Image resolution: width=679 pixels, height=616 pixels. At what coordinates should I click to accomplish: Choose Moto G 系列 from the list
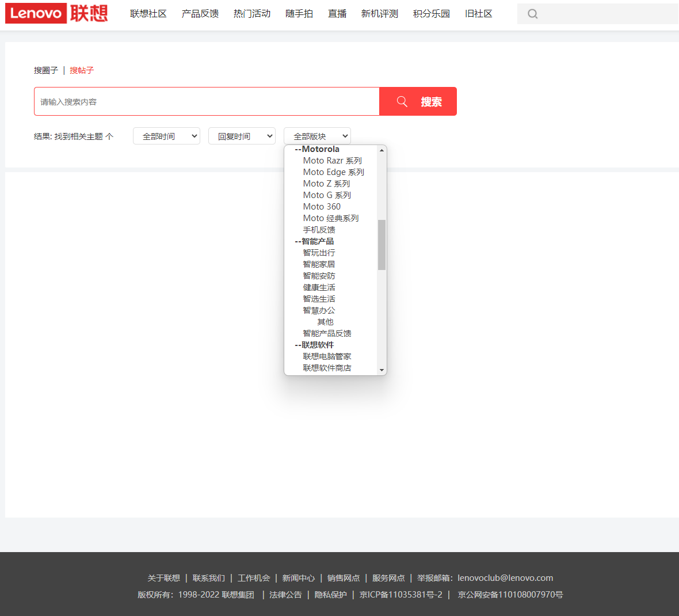[x=327, y=195]
